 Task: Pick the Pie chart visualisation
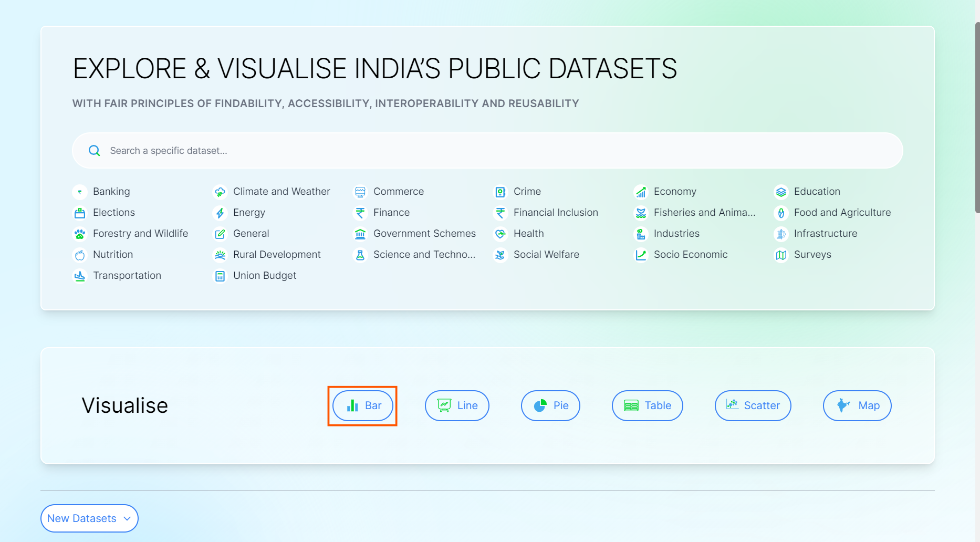pyautogui.click(x=550, y=405)
